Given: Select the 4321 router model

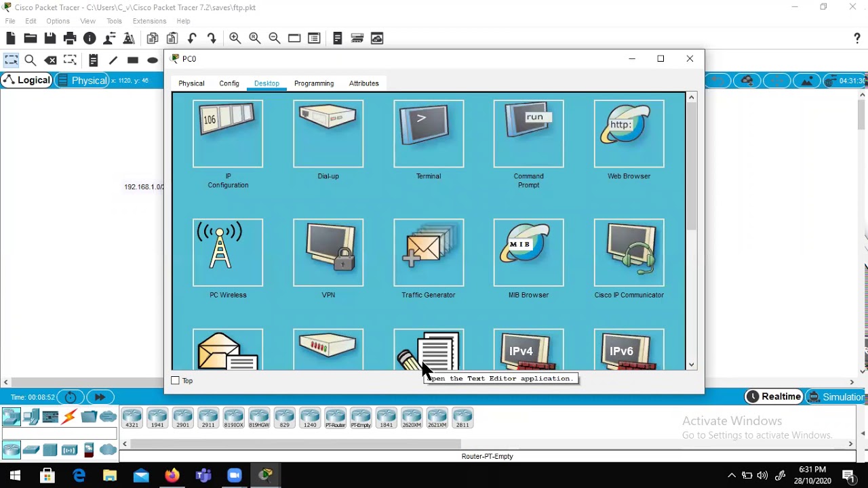Looking at the screenshot, I should click(x=132, y=418).
